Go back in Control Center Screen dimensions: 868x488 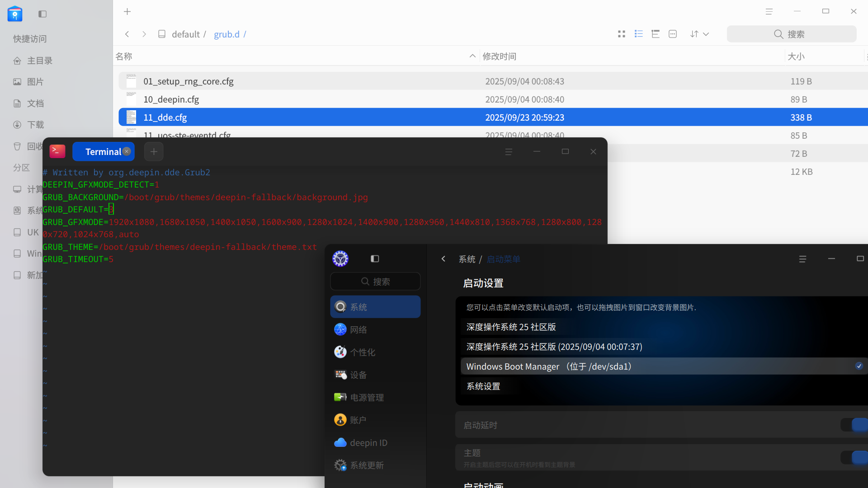tap(443, 259)
